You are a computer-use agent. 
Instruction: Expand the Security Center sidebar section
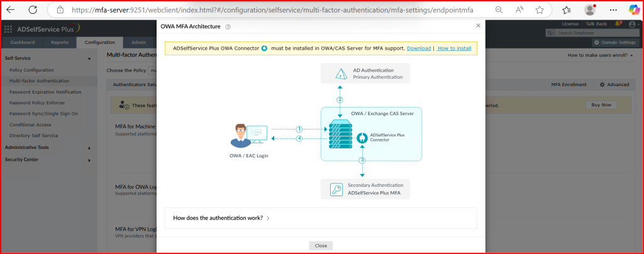click(89, 160)
